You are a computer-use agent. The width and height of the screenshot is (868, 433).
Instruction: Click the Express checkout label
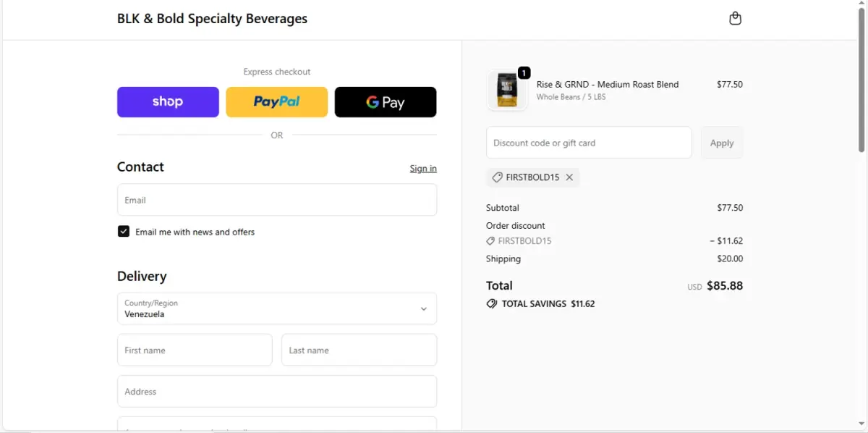277,72
